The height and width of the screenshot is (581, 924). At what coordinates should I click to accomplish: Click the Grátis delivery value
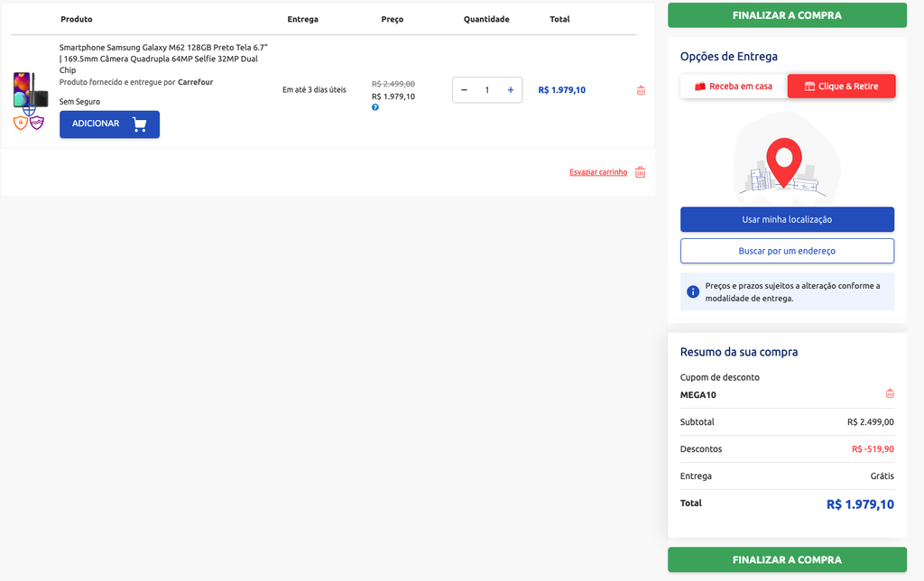[882, 476]
